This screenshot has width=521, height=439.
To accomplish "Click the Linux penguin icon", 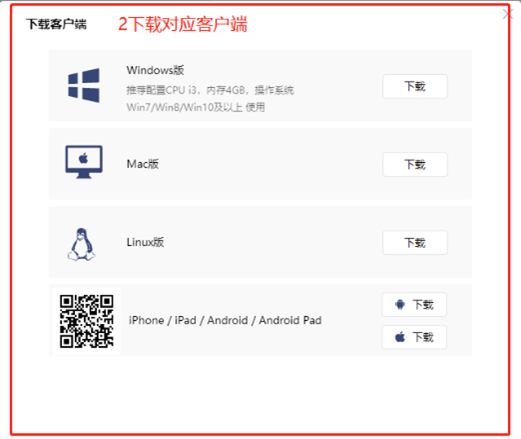I will pyautogui.click(x=81, y=244).
